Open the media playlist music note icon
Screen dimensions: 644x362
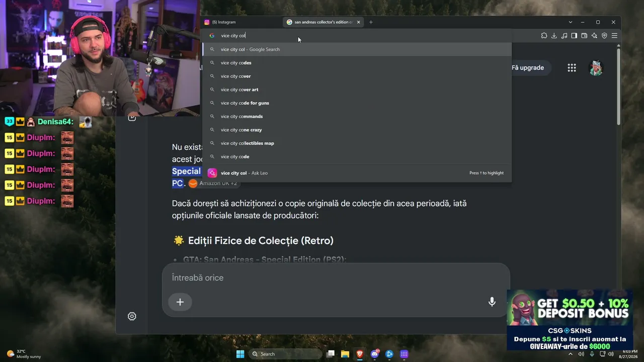coord(564,36)
